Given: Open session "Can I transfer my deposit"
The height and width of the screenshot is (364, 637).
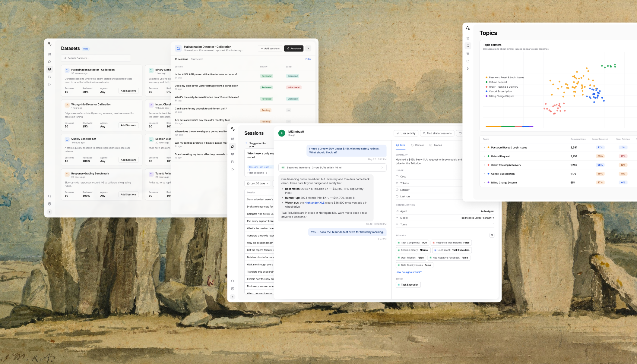Looking at the screenshot, I should pos(243,110).
